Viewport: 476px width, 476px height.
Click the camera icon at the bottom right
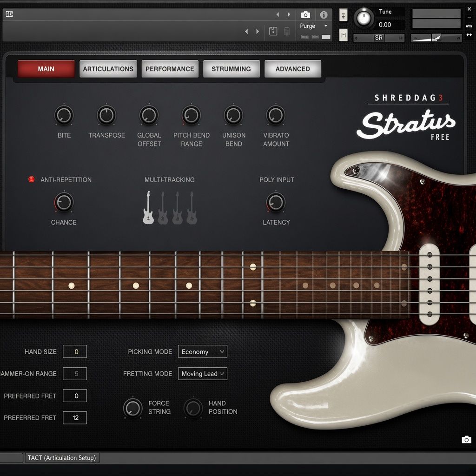(466, 440)
